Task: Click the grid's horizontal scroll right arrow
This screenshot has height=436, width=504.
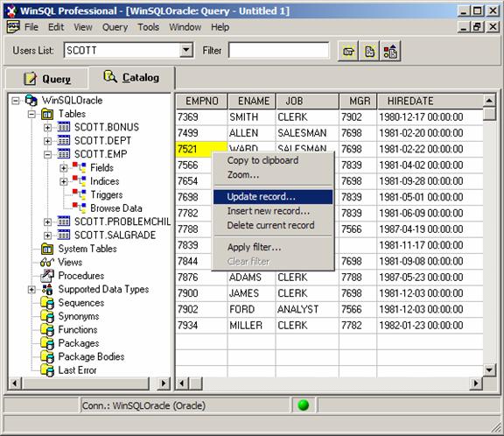Action: (476, 383)
